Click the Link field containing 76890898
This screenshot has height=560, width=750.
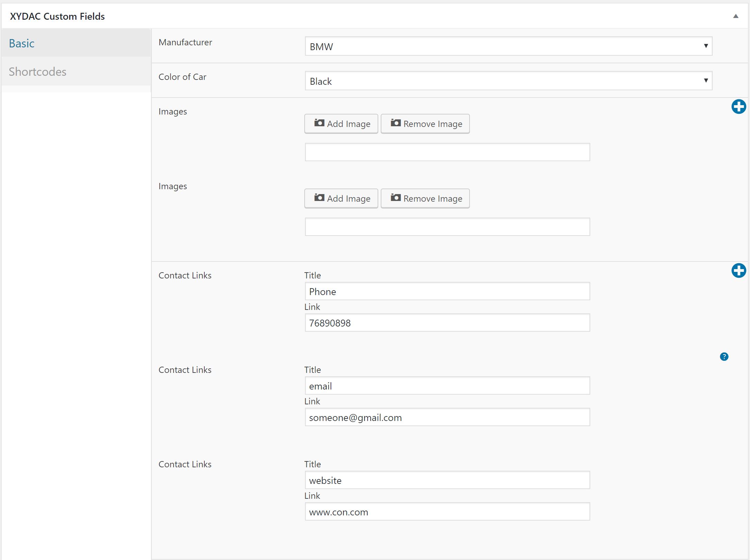447,323
